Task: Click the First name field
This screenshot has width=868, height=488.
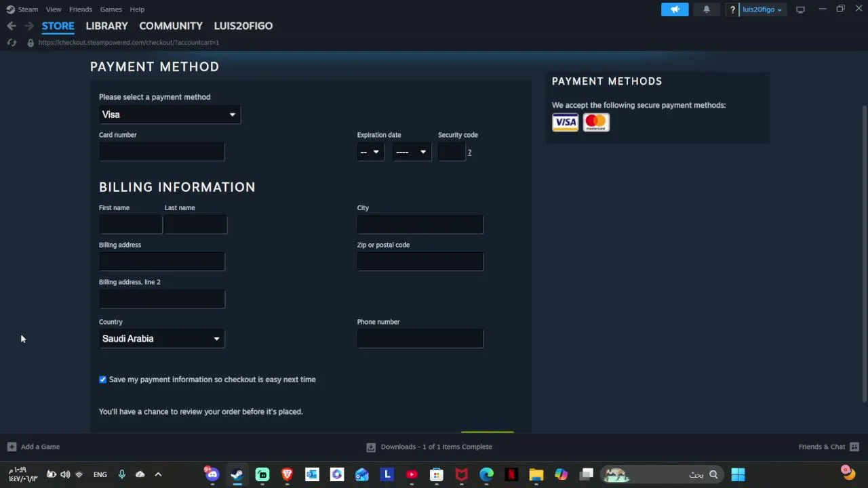Action: [130, 224]
